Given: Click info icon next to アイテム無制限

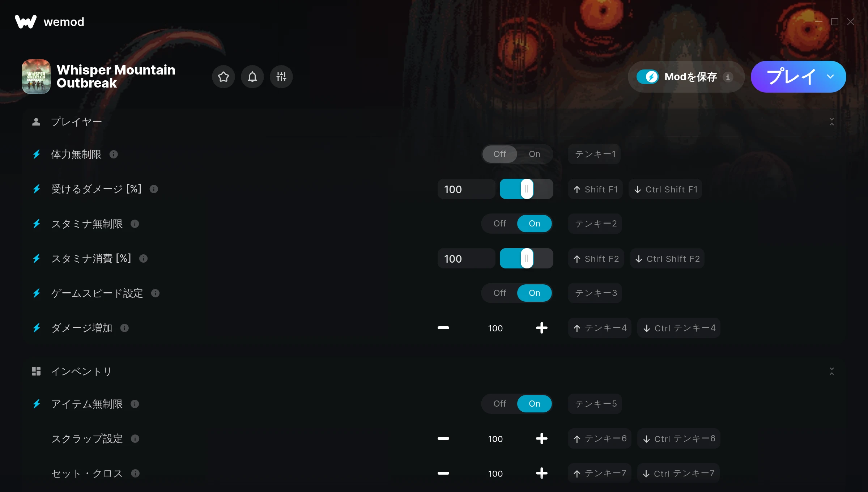Looking at the screenshot, I should coord(135,404).
